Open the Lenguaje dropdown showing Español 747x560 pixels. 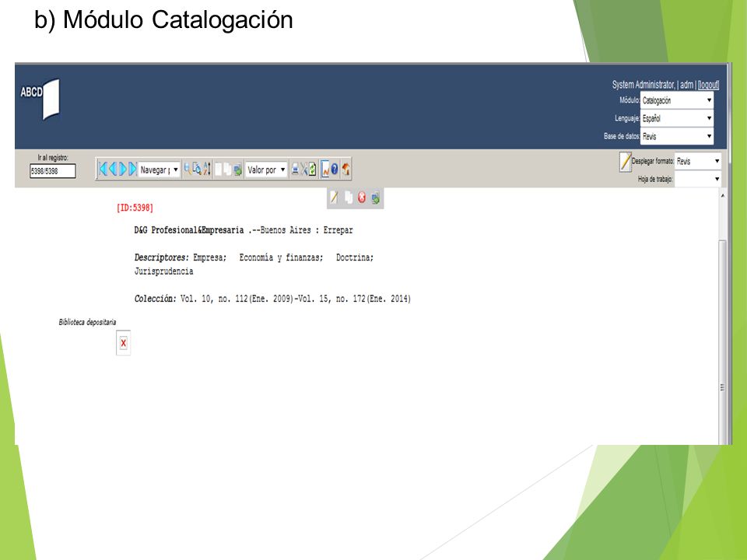coord(676,118)
